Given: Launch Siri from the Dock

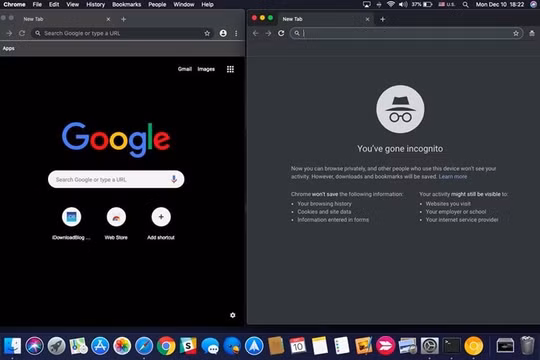Looking at the screenshot, I should click(34, 346).
